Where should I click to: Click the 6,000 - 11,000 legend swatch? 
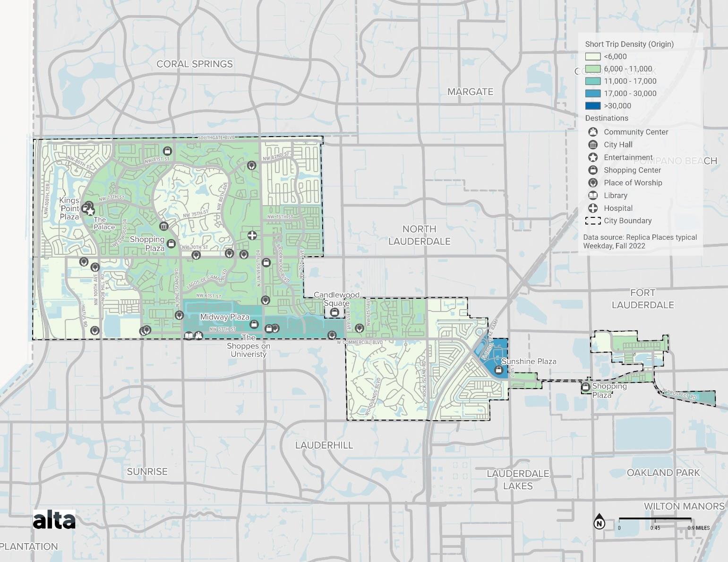[x=593, y=69]
